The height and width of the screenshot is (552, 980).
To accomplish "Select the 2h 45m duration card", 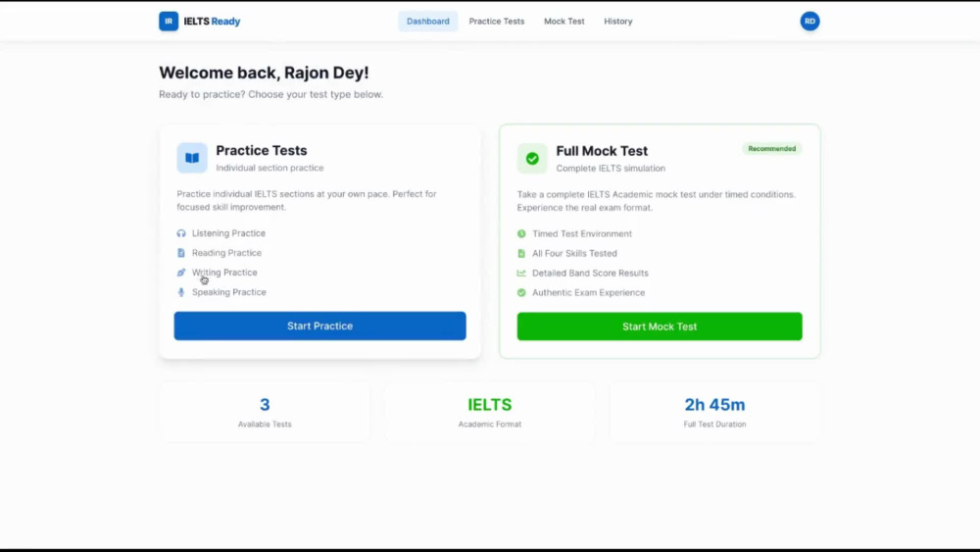I will tap(714, 413).
